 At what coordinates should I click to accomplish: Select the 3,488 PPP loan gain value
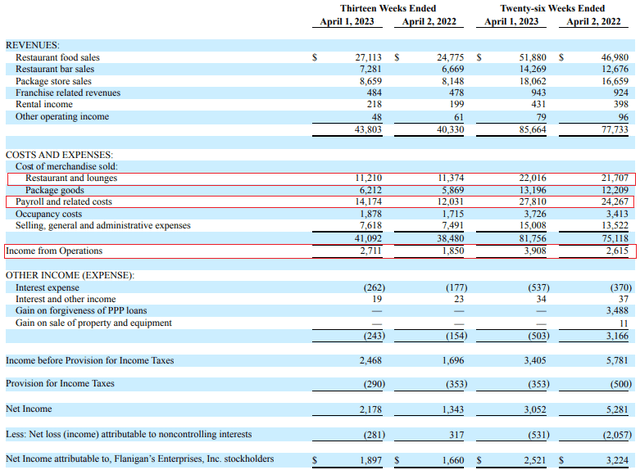click(x=617, y=310)
